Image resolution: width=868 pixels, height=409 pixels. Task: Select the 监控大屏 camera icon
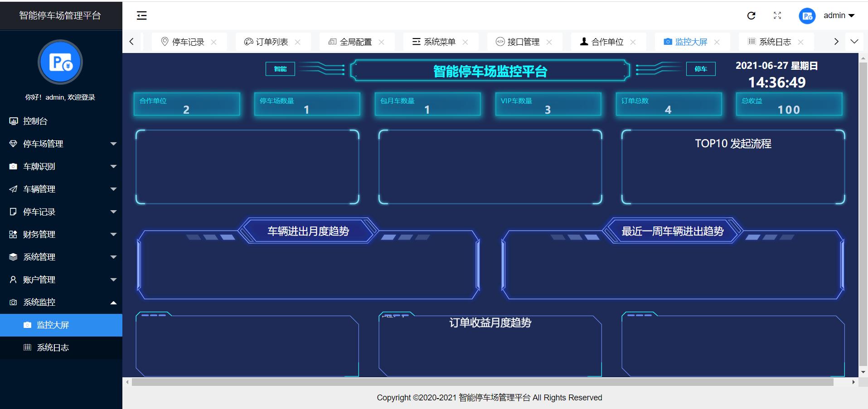pyautogui.click(x=27, y=325)
